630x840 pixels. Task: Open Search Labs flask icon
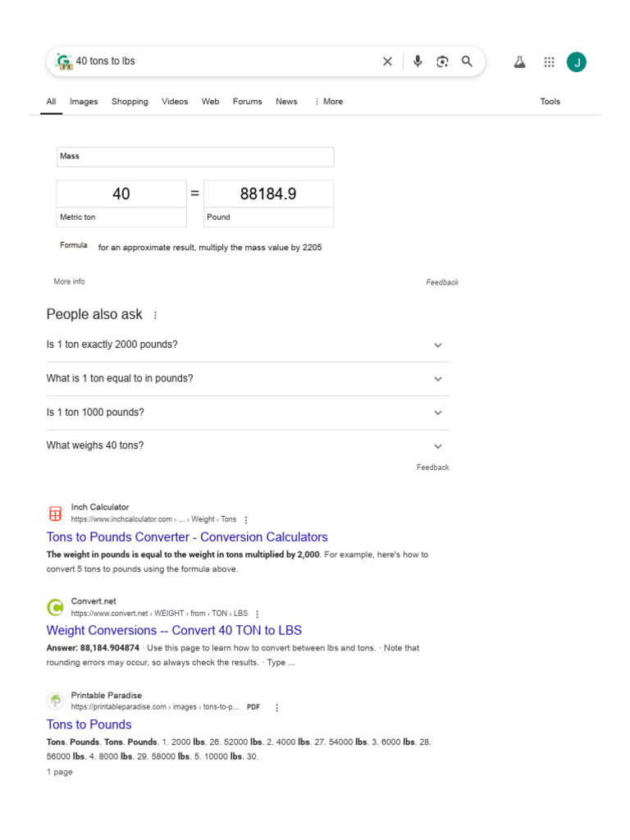(x=519, y=62)
